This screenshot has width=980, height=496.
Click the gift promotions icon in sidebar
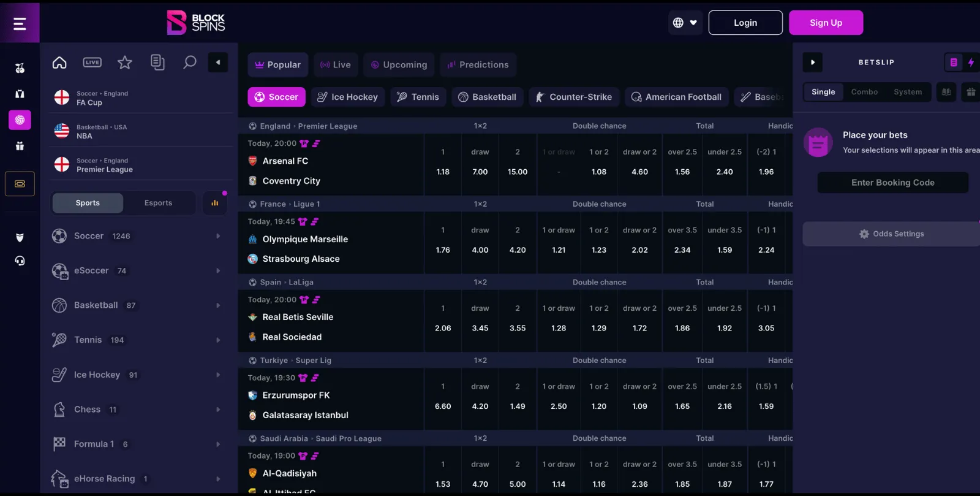20,146
